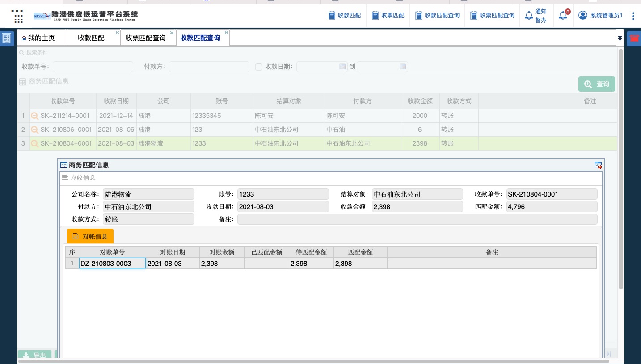
Task: Expand the tab list overflow chevron
Action: tap(620, 38)
